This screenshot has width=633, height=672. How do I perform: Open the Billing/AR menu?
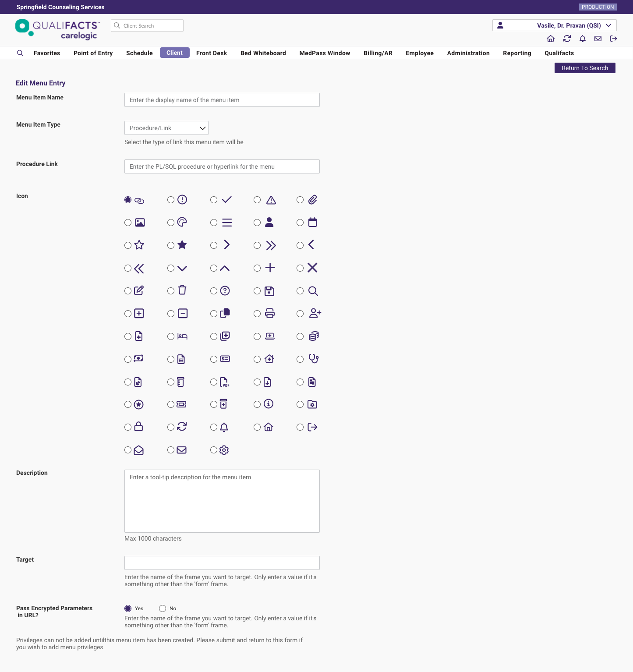coord(378,53)
